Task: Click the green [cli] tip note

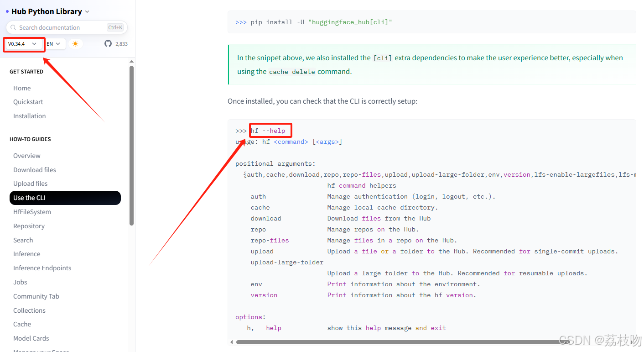Action: (x=432, y=64)
